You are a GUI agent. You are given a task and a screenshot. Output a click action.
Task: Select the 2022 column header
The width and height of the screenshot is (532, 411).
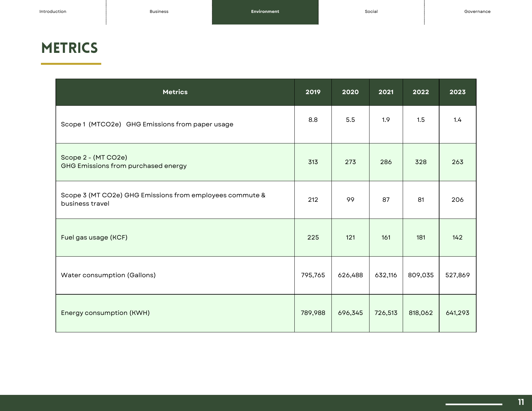click(421, 92)
